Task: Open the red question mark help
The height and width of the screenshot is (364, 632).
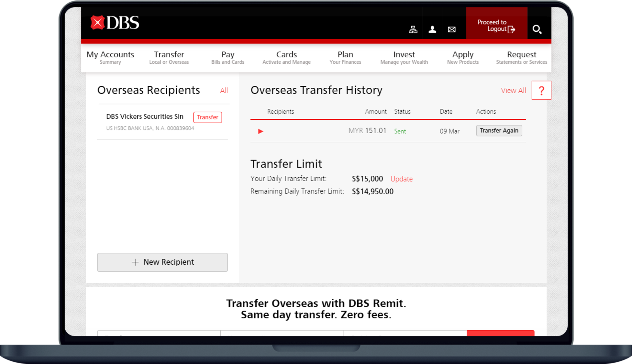Action: (541, 91)
